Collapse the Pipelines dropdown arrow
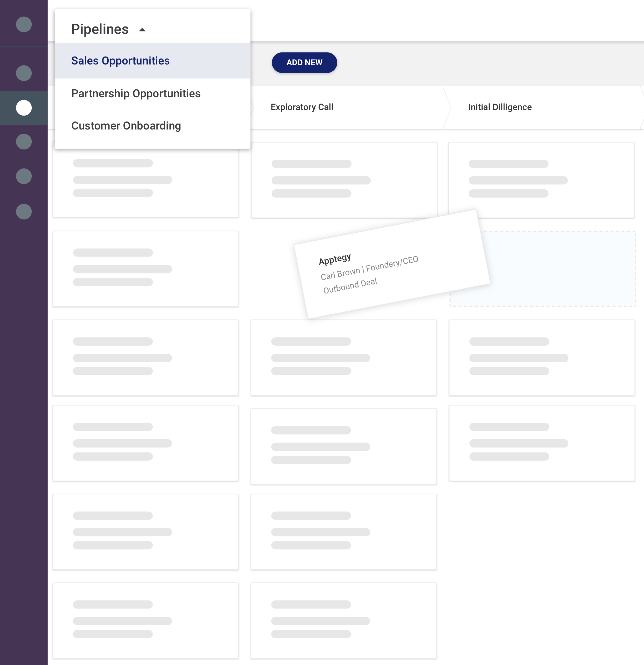 point(142,30)
